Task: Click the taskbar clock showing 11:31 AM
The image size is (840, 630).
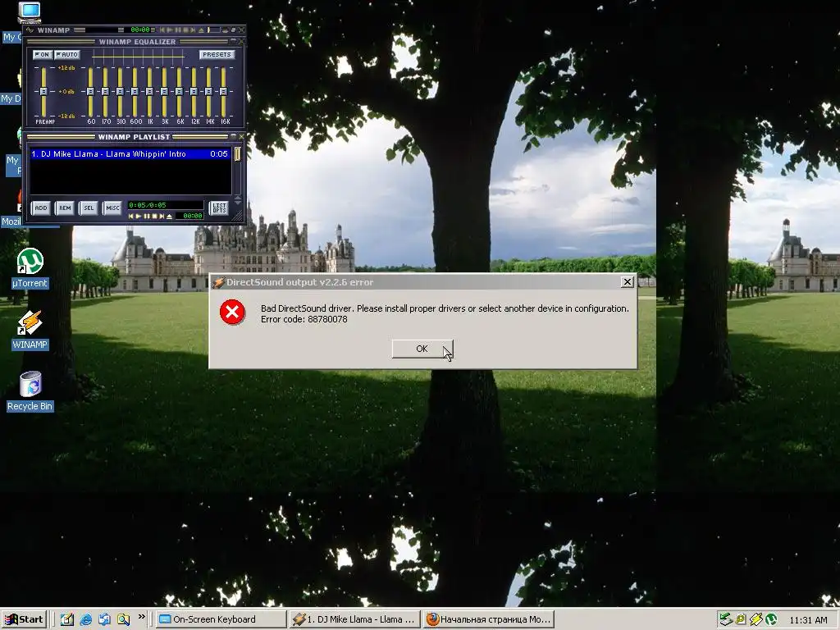Action: (808, 620)
